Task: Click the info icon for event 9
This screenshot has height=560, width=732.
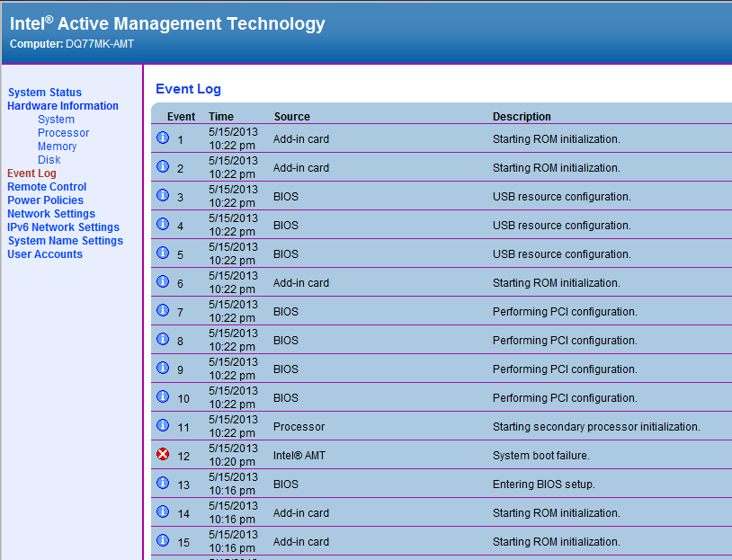Action: pyautogui.click(x=163, y=369)
